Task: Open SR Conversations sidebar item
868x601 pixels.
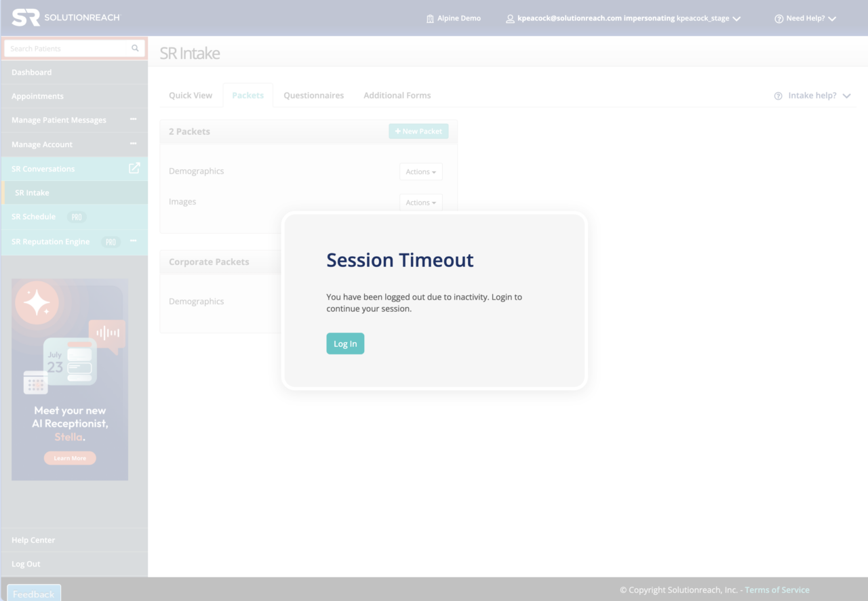Action: [74, 169]
